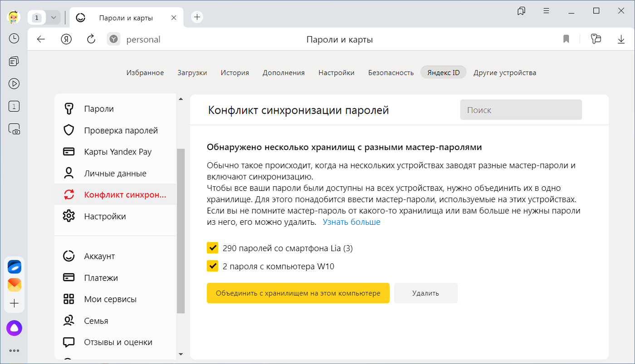Screen dimensions: 635x364
Task: Uncheck '2 пароля с компьютера W10'
Action: (x=212, y=266)
